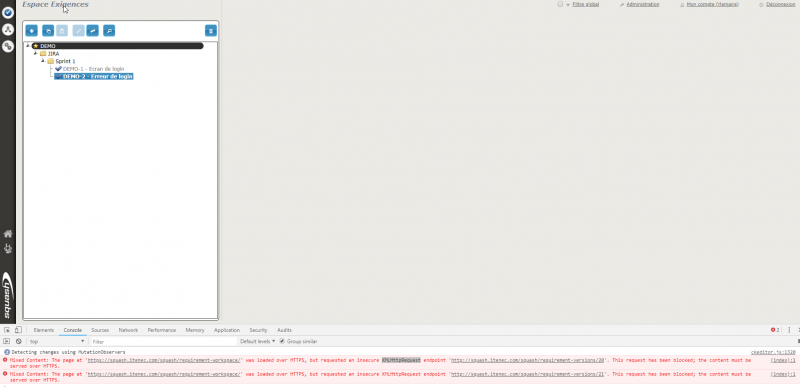Open the campaign workspace links icon
800x387 pixels.
pos(8,46)
